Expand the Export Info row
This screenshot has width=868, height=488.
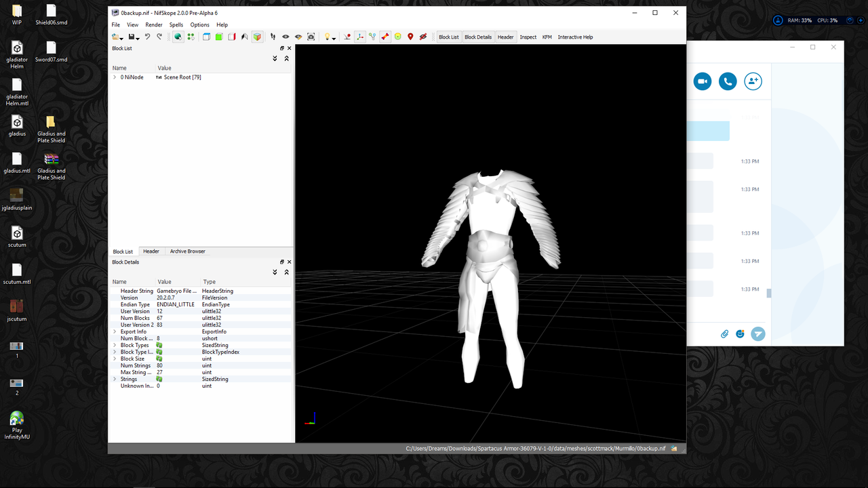tap(115, 331)
